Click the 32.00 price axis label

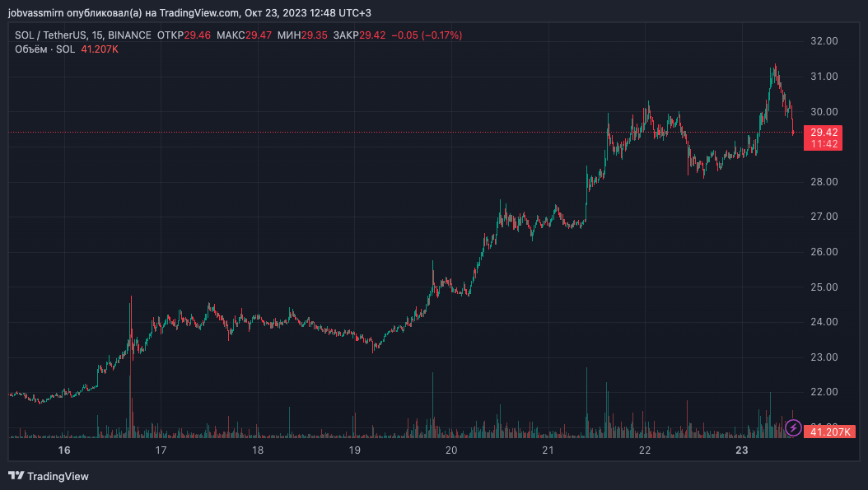pos(824,41)
